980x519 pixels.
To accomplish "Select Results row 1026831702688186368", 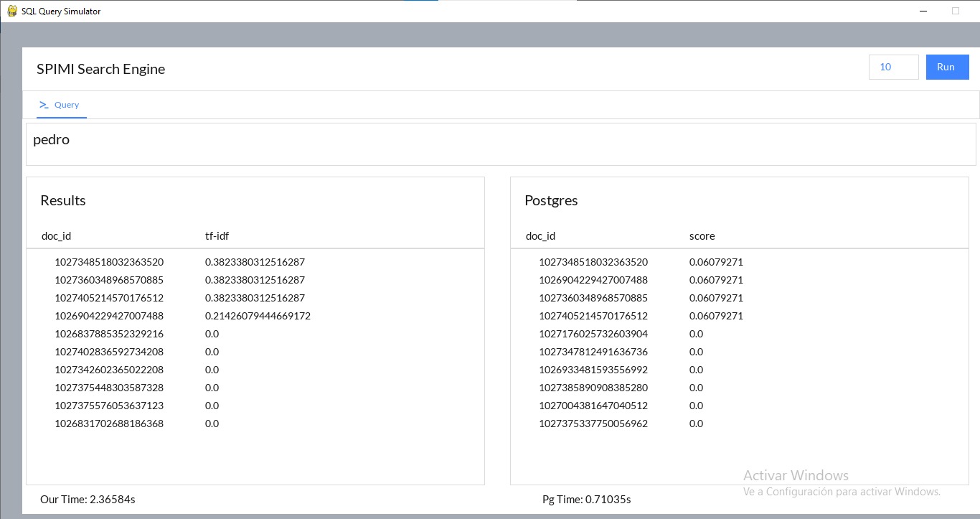I will 255,424.
